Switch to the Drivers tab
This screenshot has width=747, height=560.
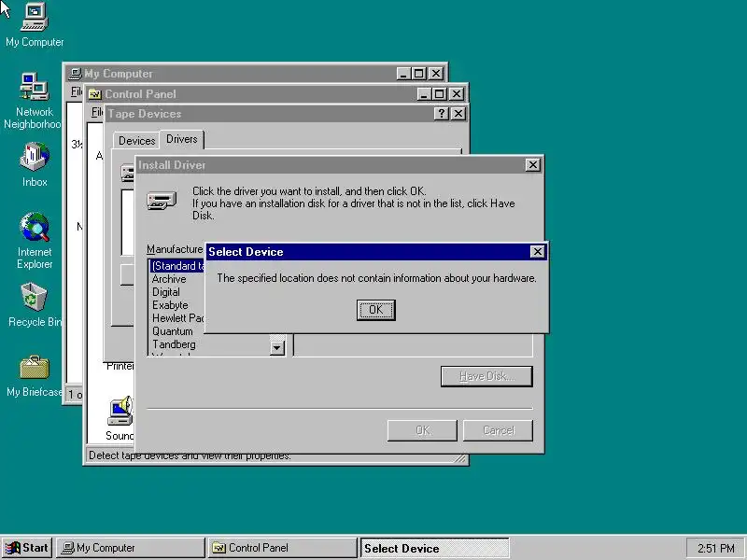coord(182,139)
